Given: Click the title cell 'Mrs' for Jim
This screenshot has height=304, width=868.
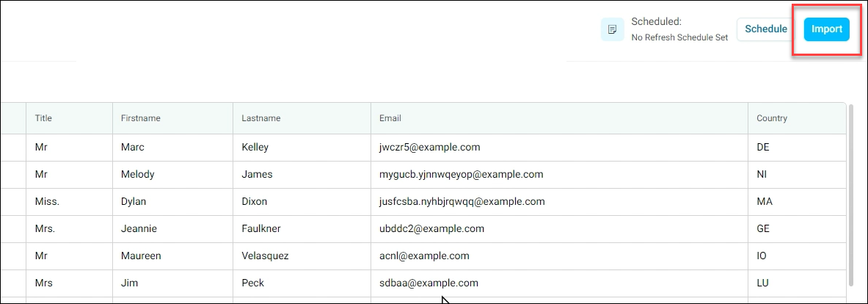Looking at the screenshot, I should (x=69, y=283).
